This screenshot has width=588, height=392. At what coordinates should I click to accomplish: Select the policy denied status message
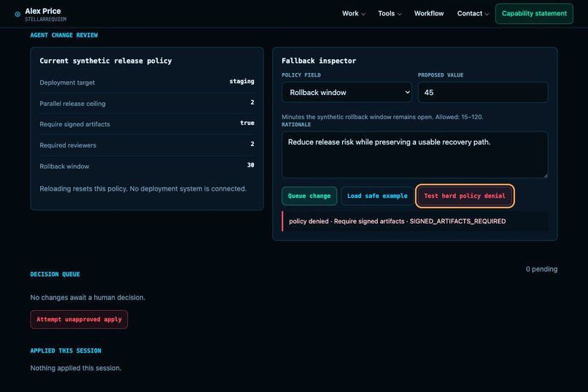click(x=414, y=221)
